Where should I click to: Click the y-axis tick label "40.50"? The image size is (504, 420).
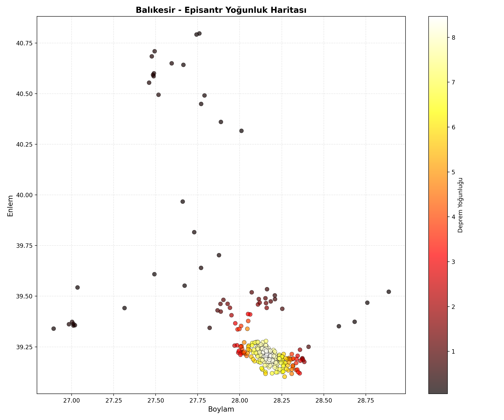coord(24,94)
